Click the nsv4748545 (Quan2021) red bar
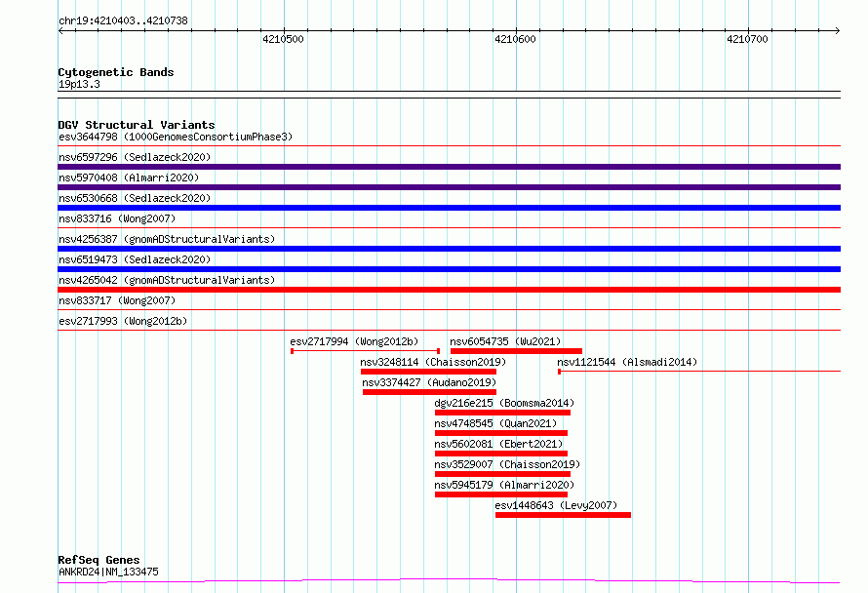Image resolution: width=868 pixels, height=593 pixels. pyautogui.click(x=501, y=433)
